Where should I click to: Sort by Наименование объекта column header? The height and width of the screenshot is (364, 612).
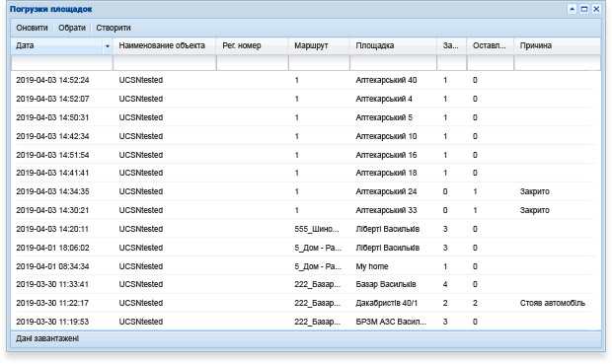coord(164,45)
